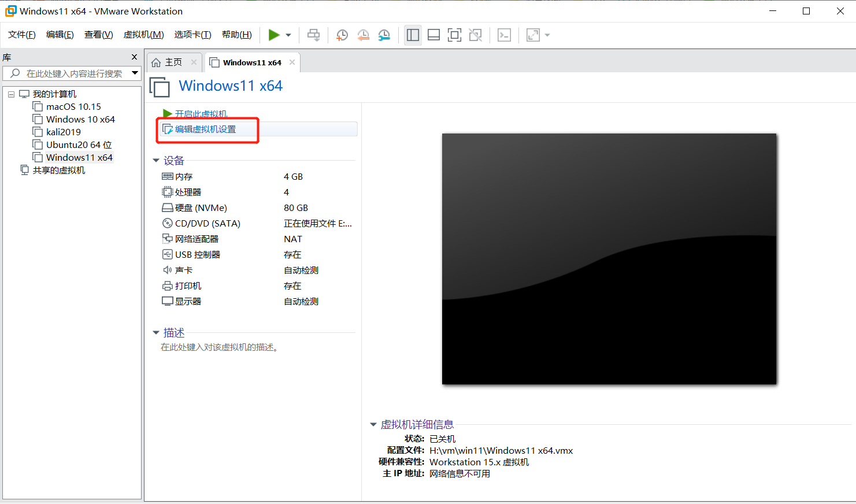Click the 80 GB disk value
The height and width of the screenshot is (504, 856).
coord(296,207)
